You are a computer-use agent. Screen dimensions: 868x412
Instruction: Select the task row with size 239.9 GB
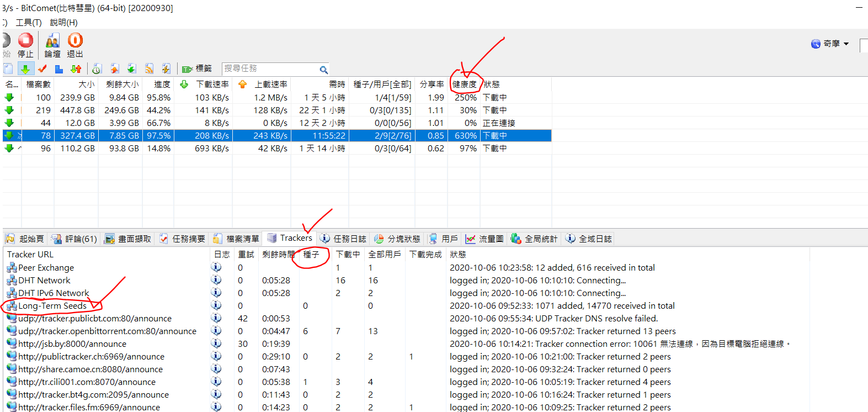(x=277, y=97)
